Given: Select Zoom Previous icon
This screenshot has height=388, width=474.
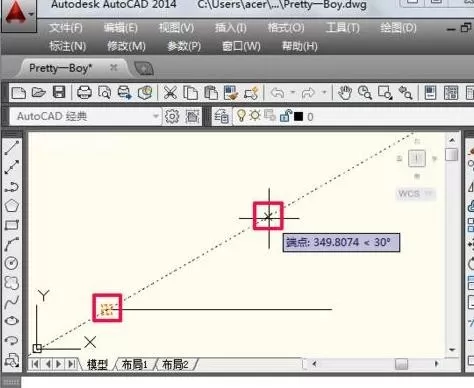Looking at the screenshot, I should [x=405, y=93].
